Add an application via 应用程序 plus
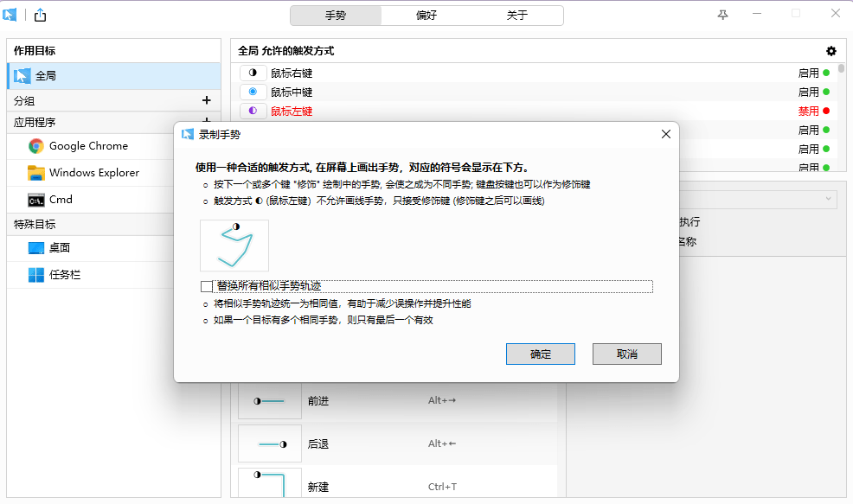 (208, 122)
